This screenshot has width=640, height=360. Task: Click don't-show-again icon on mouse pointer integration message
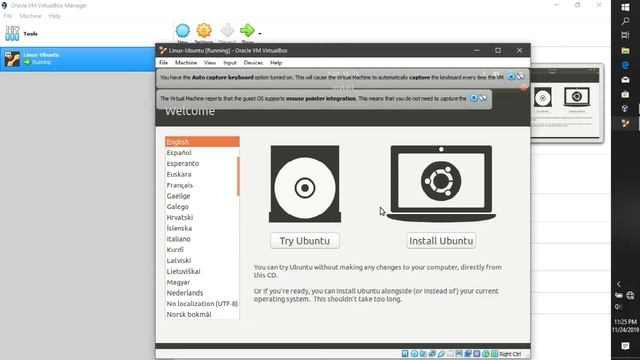pos(483,98)
